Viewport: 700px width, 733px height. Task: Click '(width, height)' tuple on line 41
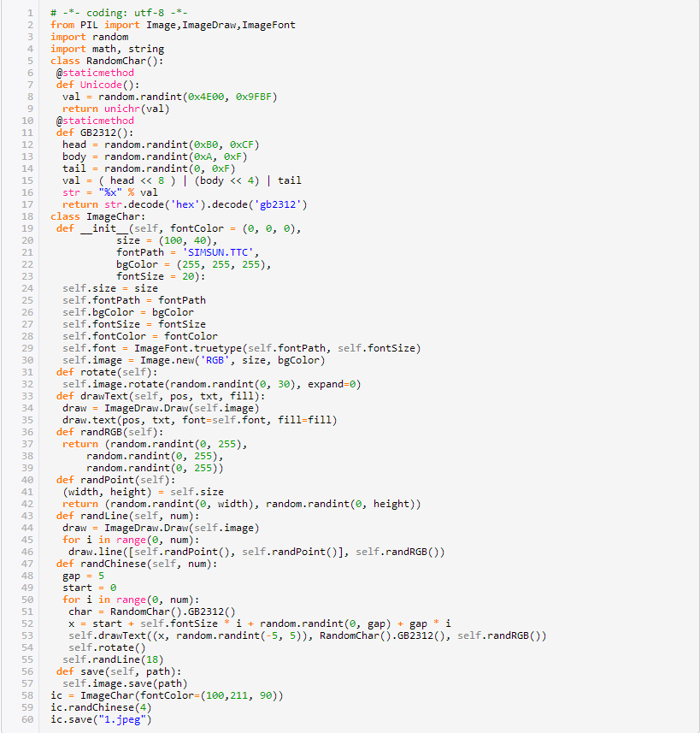click(107, 491)
